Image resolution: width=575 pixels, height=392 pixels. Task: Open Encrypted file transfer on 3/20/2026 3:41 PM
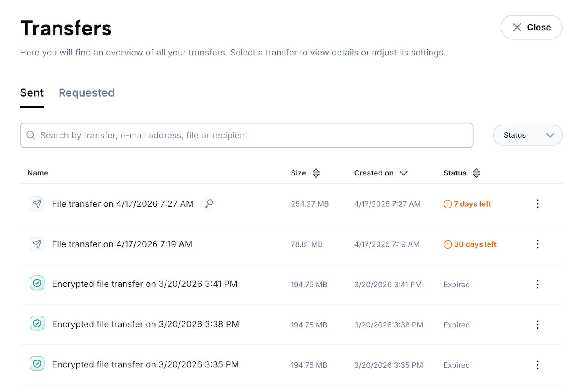[x=145, y=284]
